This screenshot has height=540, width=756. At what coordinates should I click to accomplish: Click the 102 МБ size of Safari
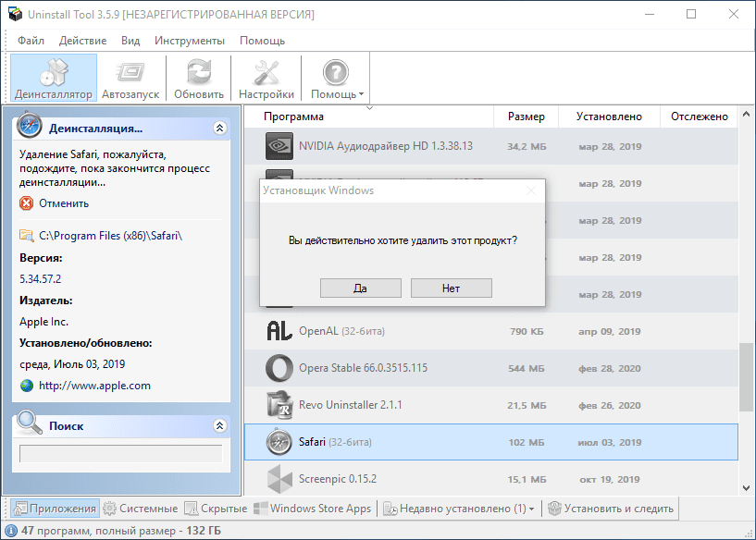[526, 442]
